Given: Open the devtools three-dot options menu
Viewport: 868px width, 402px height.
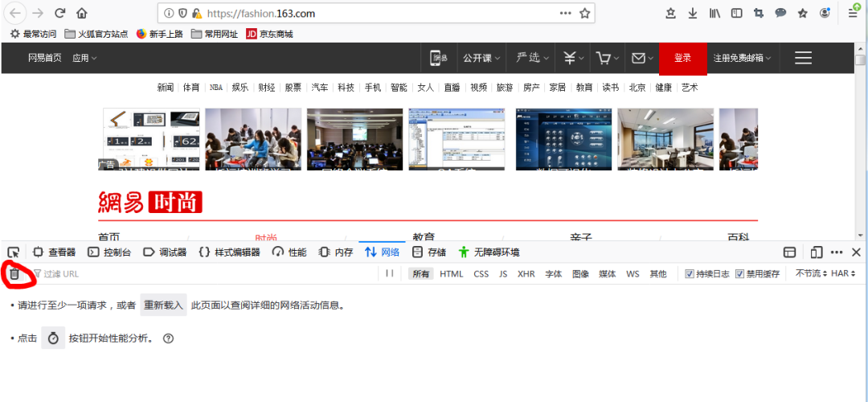Looking at the screenshot, I should coord(837,252).
